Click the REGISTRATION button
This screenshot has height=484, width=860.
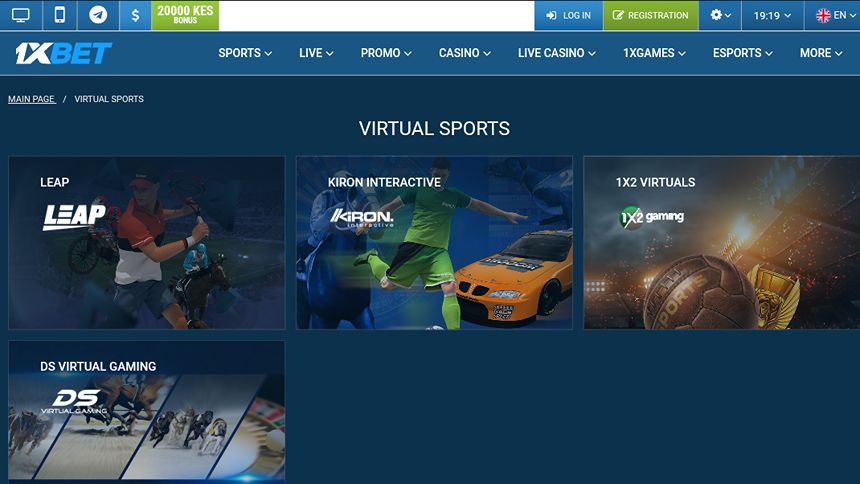(650, 15)
